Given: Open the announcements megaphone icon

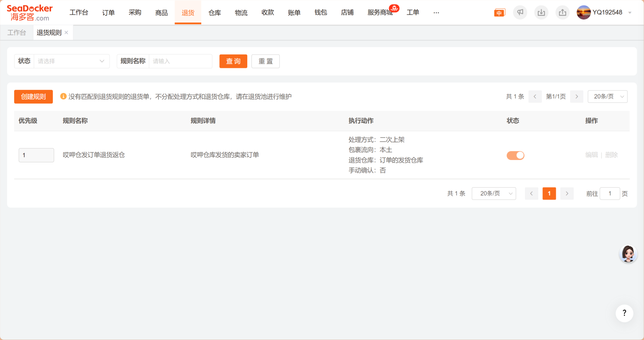Looking at the screenshot, I should point(520,13).
